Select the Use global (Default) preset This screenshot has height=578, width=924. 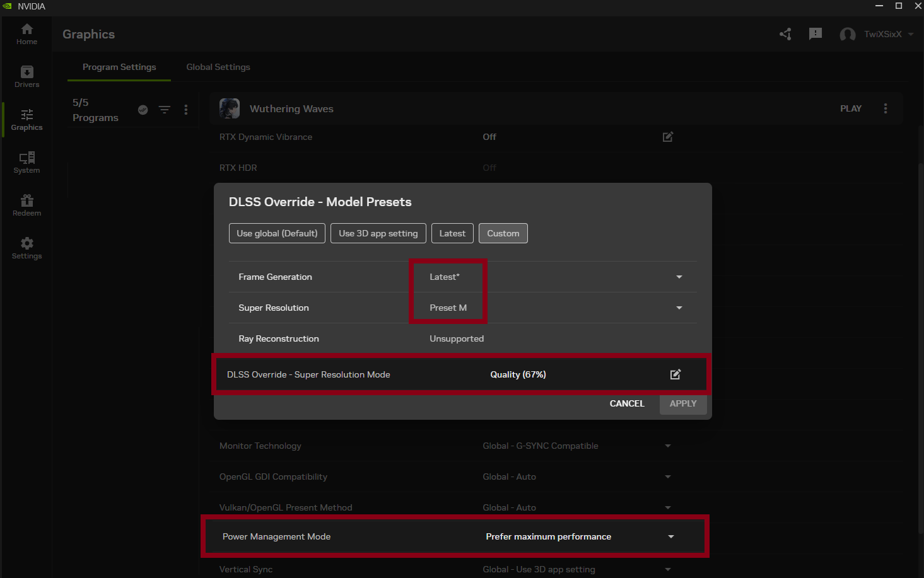click(x=278, y=233)
